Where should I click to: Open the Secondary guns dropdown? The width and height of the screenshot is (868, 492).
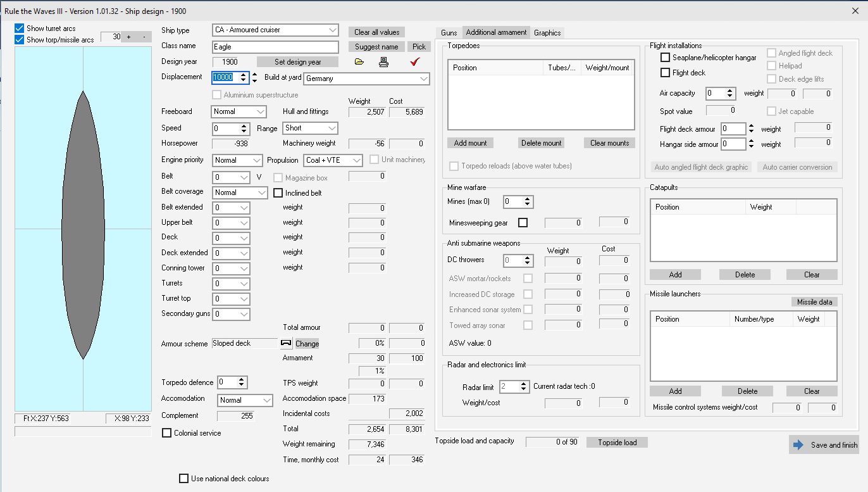pos(231,314)
